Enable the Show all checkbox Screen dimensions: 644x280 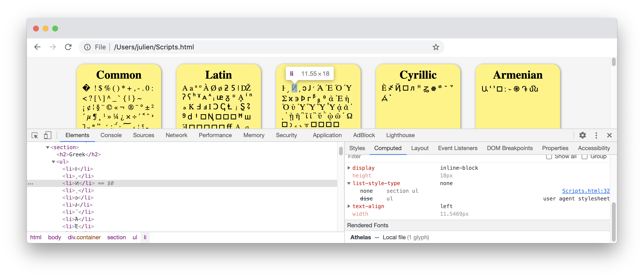[x=549, y=157]
